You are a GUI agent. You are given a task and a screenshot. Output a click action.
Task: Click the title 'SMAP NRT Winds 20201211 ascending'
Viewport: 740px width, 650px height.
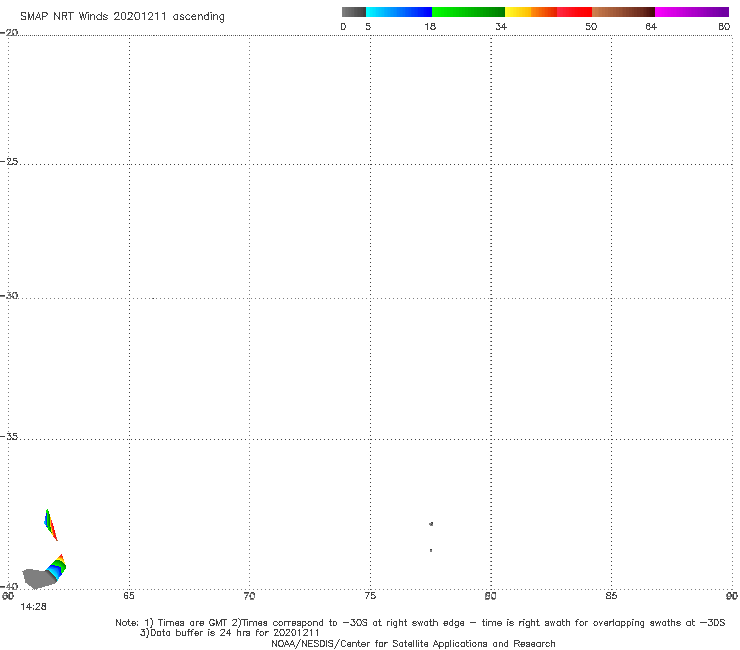(x=122, y=17)
